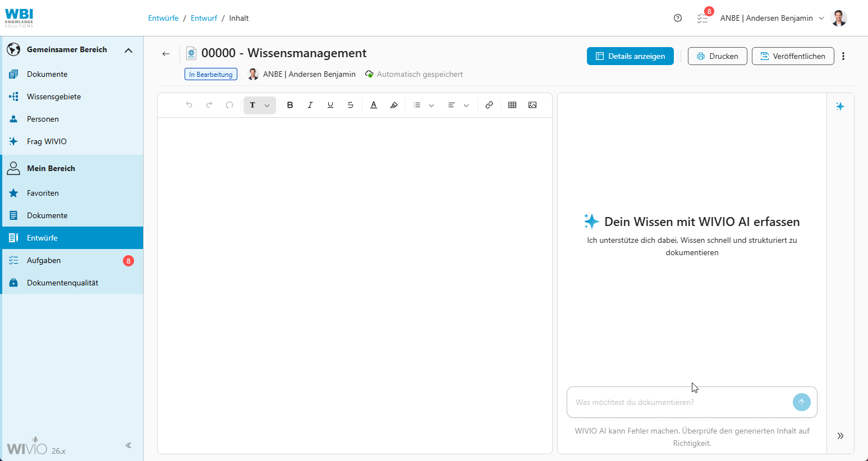
Task: Open the three-dot more options menu
Action: click(843, 56)
